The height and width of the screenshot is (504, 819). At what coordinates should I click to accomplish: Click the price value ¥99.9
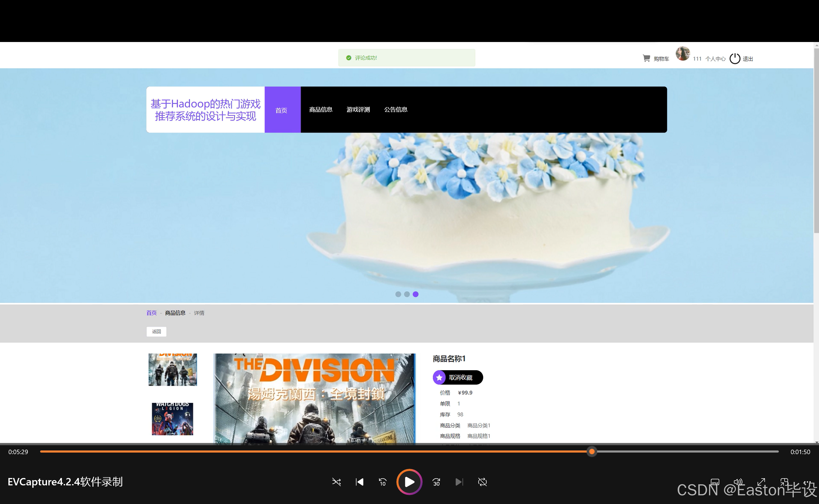point(465,393)
